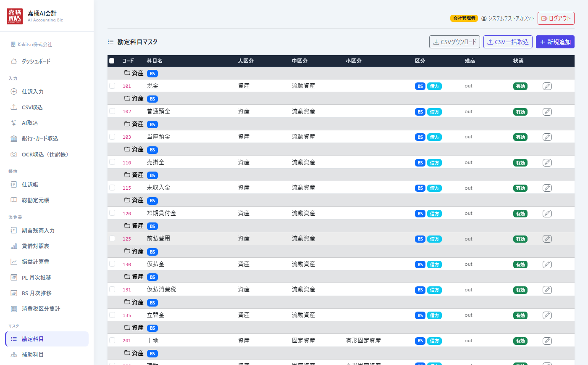The height and width of the screenshot is (365, 588).
Task: Open edit pencil for 当座預金
Action: 547,137
